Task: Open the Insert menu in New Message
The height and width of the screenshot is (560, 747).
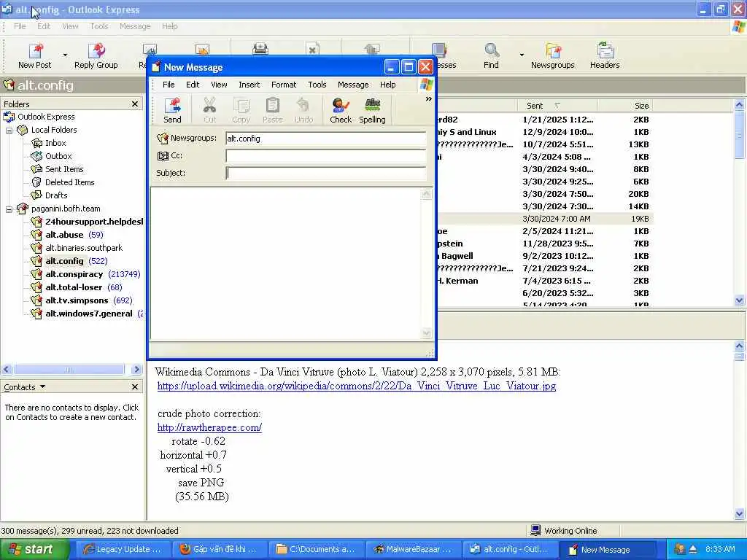Action: pyautogui.click(x=249, y=85)
